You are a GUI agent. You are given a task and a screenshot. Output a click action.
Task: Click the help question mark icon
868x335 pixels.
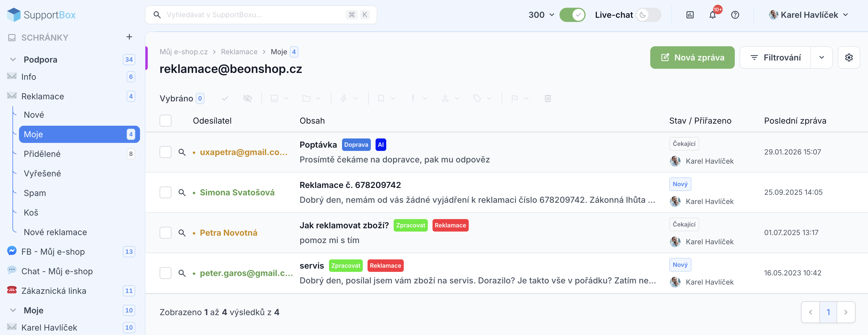(735, 15)
